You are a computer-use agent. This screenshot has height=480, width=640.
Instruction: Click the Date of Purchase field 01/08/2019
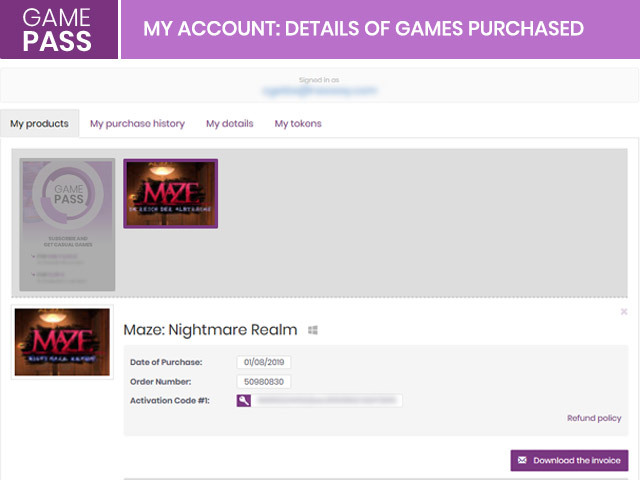point(264,362)
